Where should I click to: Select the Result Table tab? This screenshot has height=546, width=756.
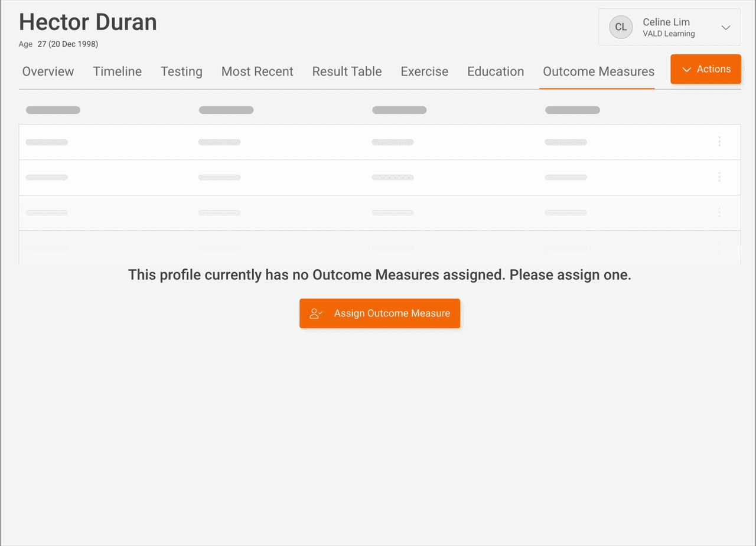click(x=347, y=71)
